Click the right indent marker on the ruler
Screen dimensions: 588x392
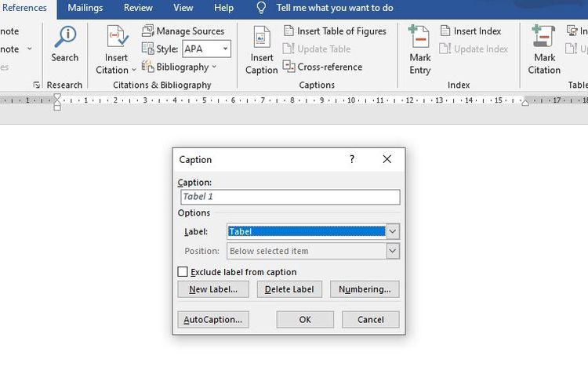click(x=525, y=102)
